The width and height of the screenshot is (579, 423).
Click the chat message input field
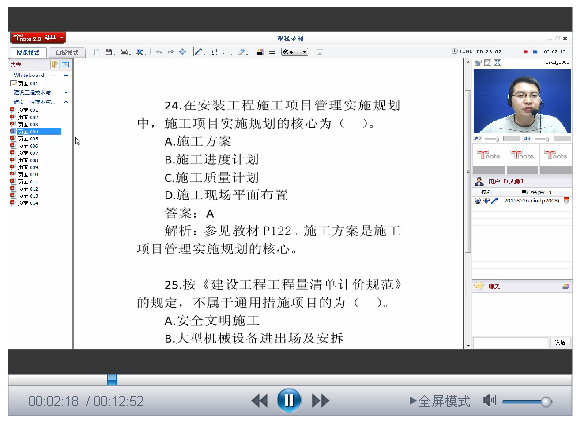click(x=511, y=343)
